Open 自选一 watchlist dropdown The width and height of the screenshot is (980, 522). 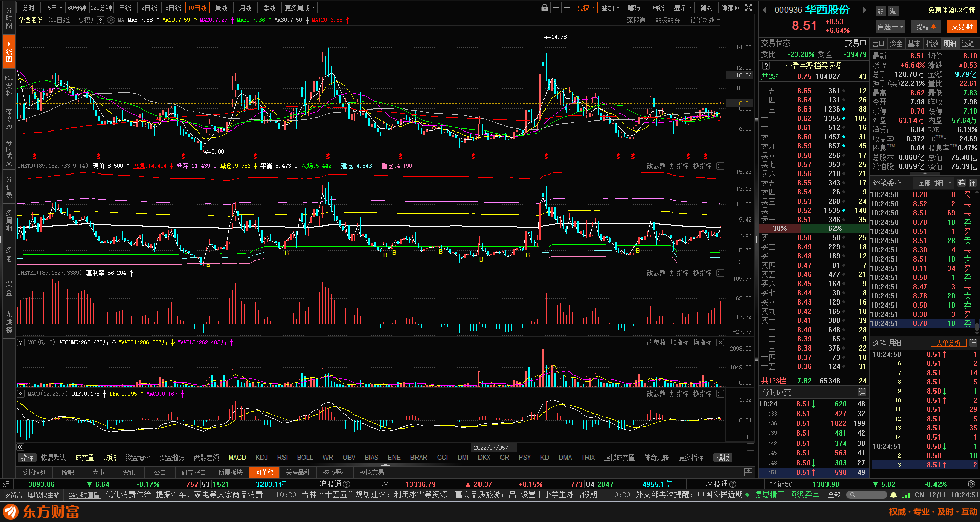pos(890,27)
